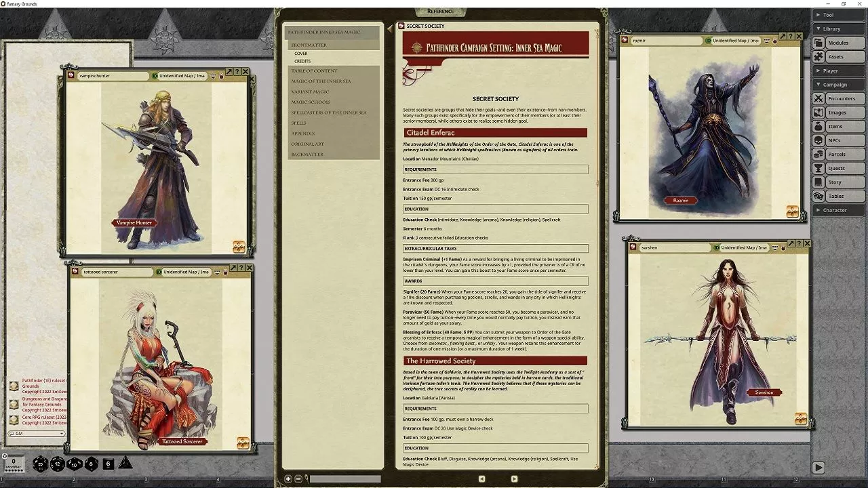Click the reference index search field
The width and height of the screenshot is (868, 488).
coord(345,479)
